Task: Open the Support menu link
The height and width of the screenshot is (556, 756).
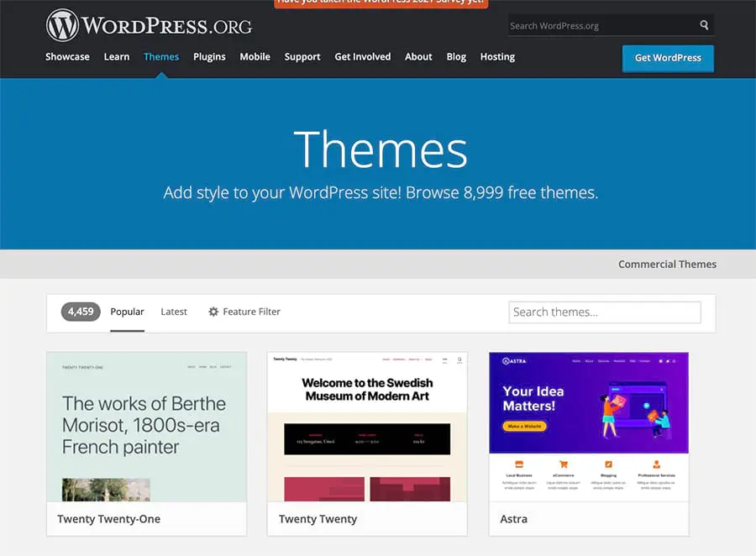Action: pyautogui.click(x=302, y=57)
